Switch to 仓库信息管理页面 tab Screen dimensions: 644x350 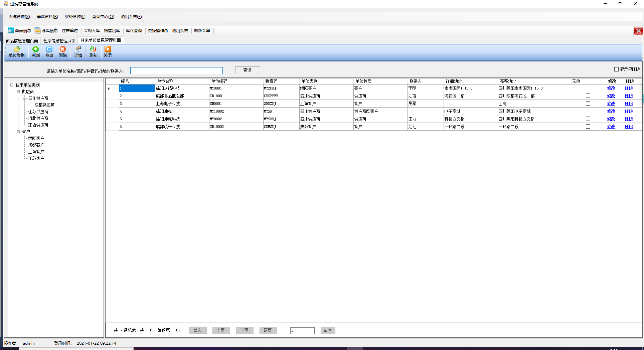click(59, 41)
